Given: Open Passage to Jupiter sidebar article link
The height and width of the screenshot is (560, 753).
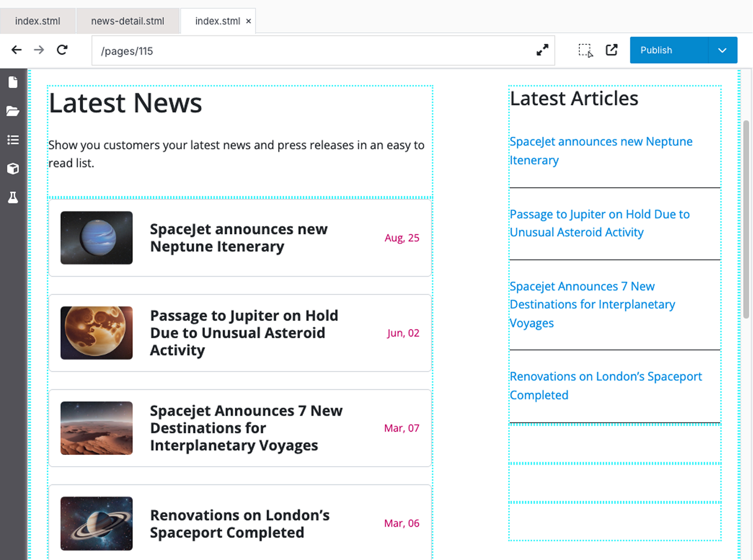Looking at the screenshot, I should click(x=599, y=223).
